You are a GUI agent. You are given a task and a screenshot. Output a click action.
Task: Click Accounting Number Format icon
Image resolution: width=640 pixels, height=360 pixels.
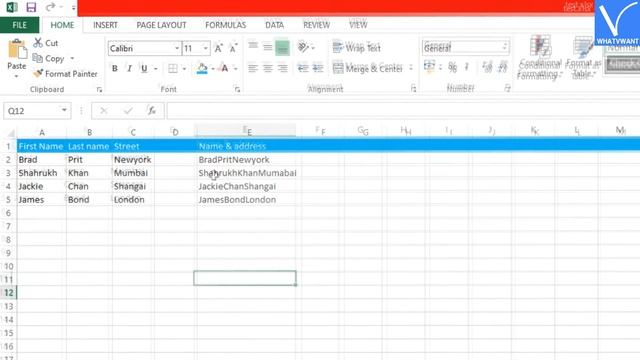pos(429,67)
